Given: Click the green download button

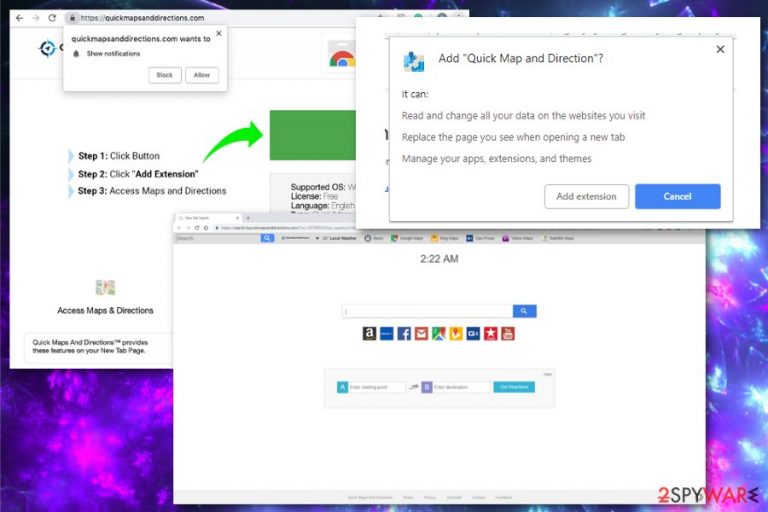Looking at the screenshot, I should [312, 135].
